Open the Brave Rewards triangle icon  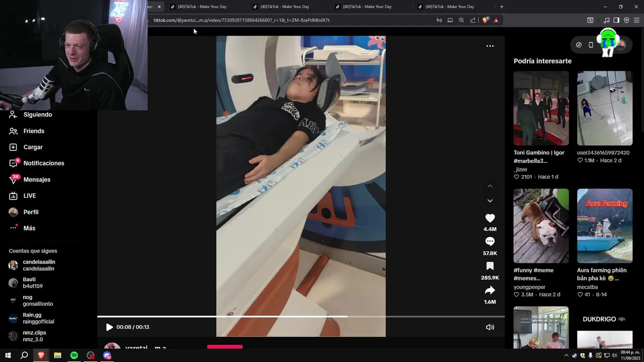tap(496, 20)
